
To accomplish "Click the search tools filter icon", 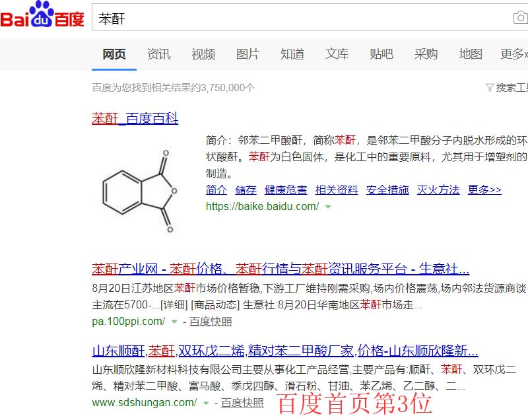I will point(490,88).
